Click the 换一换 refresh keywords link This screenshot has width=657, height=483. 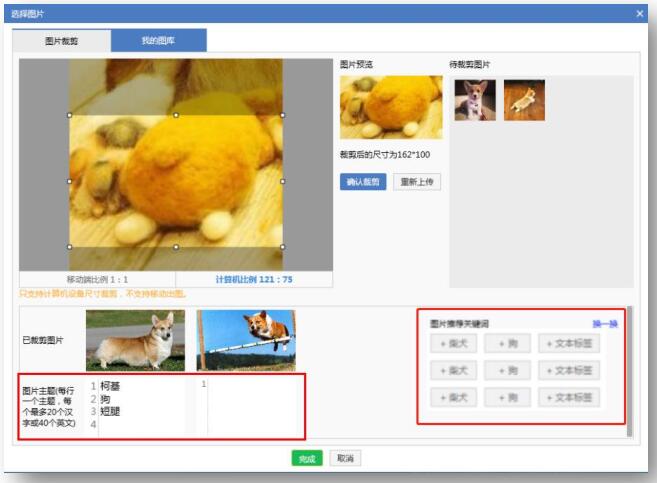tap(604, 324)
